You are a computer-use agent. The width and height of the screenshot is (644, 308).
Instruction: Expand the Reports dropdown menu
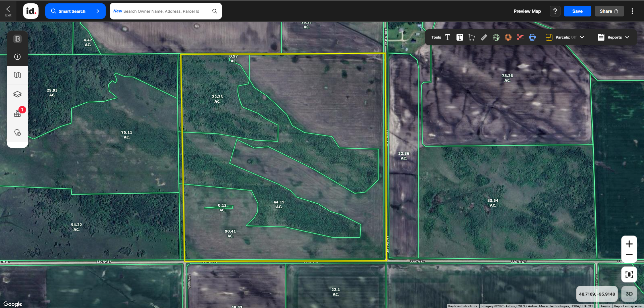(613, 37)
